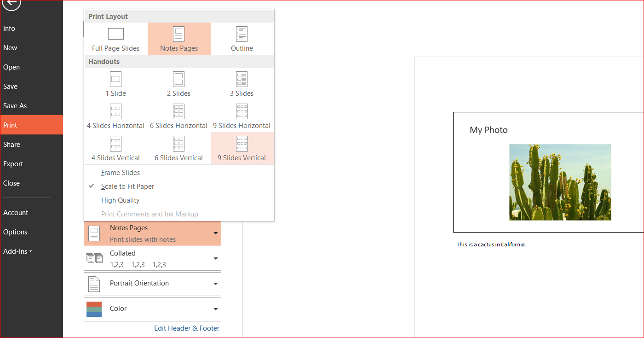Open the Account page
This screenshot has width=644, height=338.
(31, 213)
